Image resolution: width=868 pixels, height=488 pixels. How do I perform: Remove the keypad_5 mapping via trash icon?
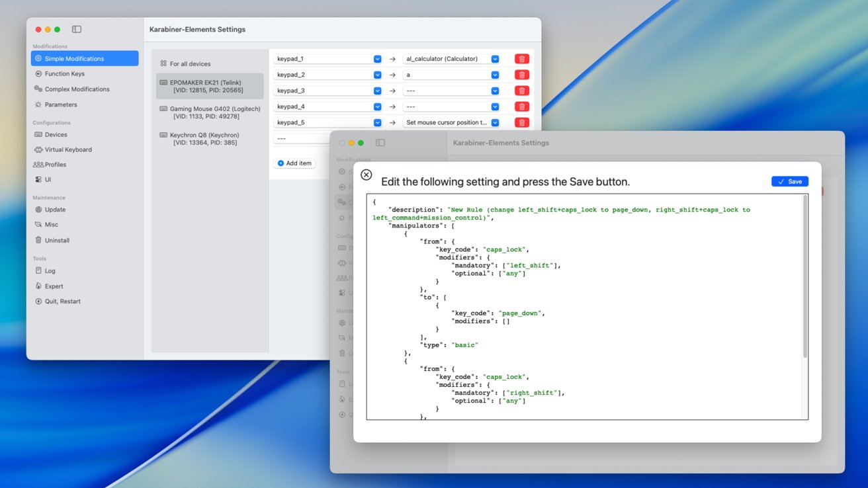click(x=521, y=122)
